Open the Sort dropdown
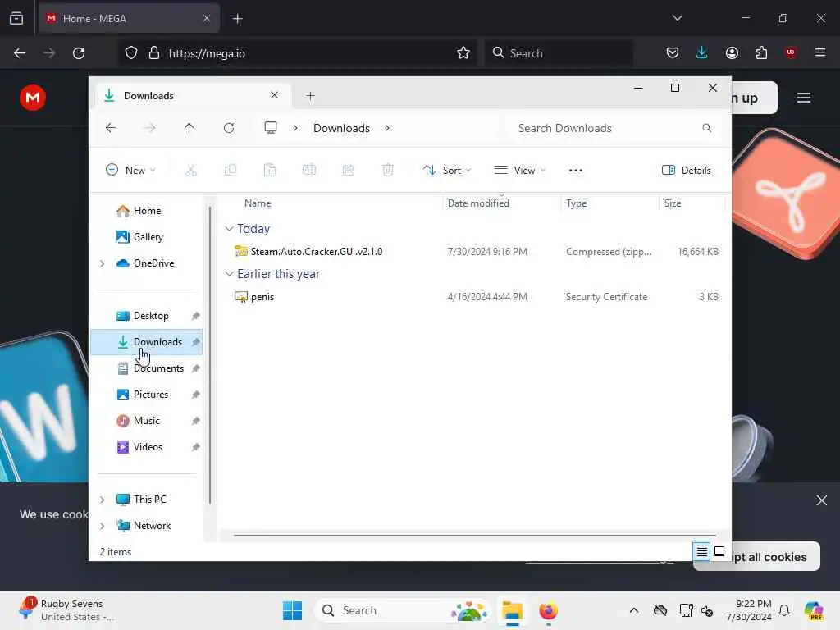This screenshot has height=630, width=840. [447, 171]
